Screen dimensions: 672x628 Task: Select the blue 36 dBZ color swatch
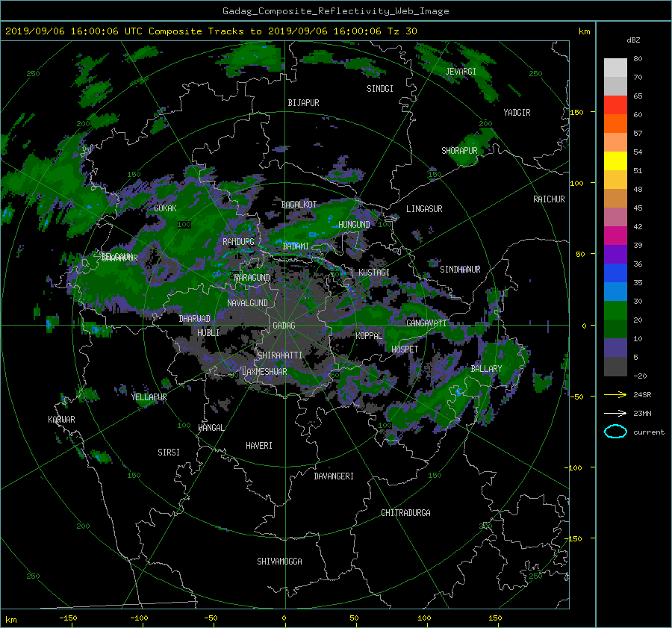click(x=615, y=273)
